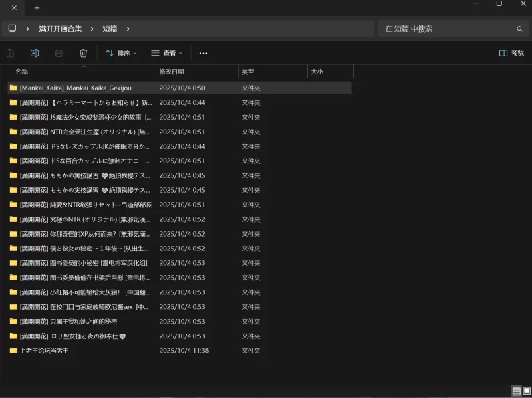The image size is (532, 398).
Task: Sort by the 类型 column header
Action: click(247, 72)
